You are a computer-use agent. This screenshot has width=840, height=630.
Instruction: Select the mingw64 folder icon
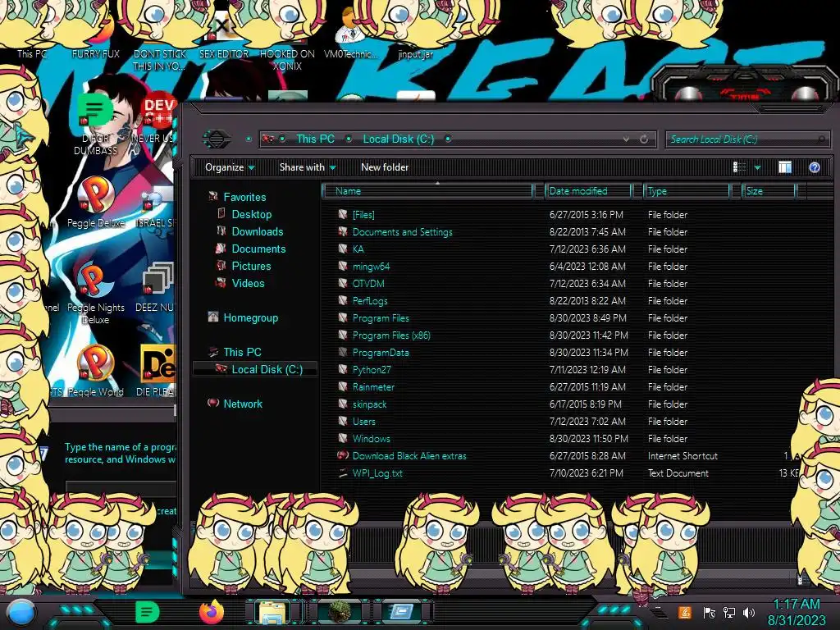[x=343, y=266]
